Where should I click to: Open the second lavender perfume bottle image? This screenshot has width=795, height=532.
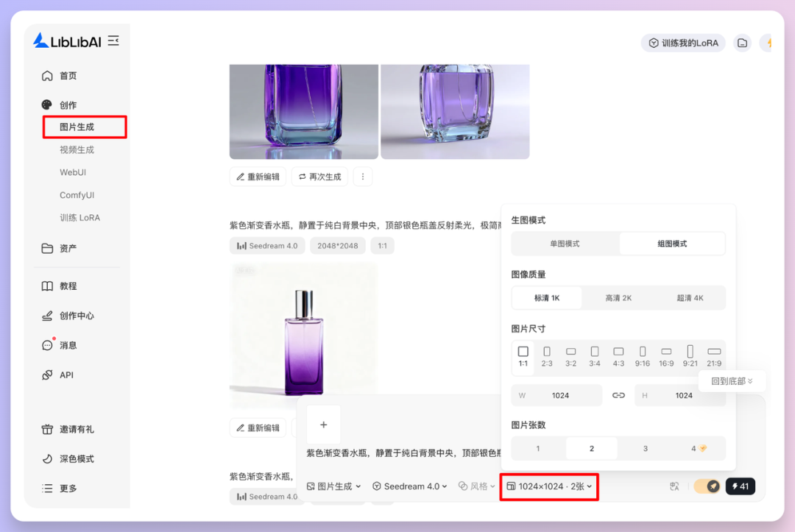[x=456, y=111]
